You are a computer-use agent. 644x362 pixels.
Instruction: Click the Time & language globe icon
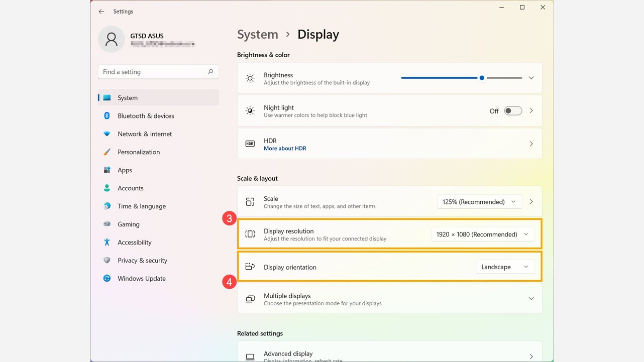coord(107,206)
